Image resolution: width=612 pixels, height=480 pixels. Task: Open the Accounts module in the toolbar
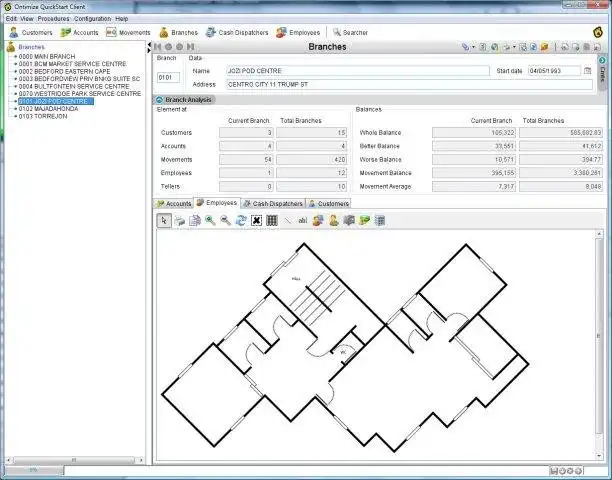tap(79, 32)
